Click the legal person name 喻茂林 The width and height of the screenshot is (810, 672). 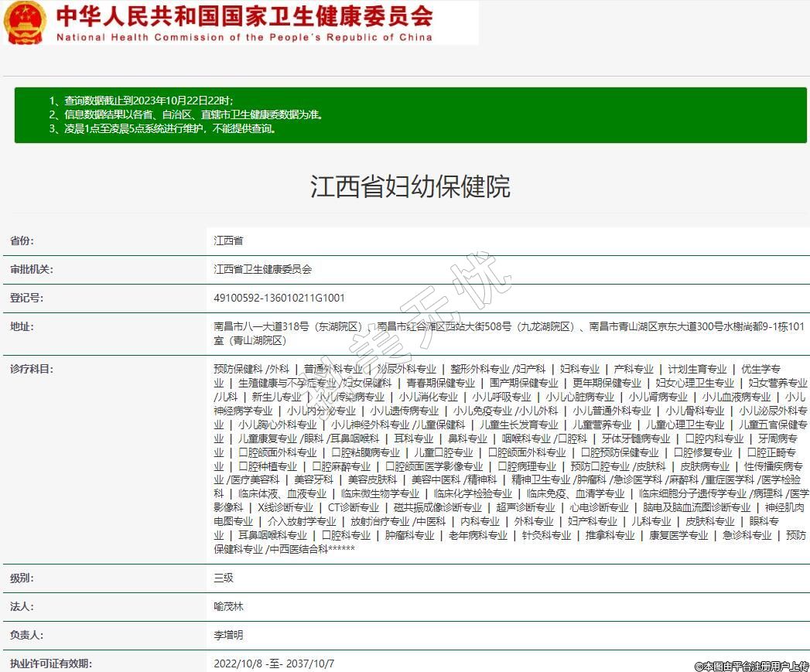pos(228,606)
